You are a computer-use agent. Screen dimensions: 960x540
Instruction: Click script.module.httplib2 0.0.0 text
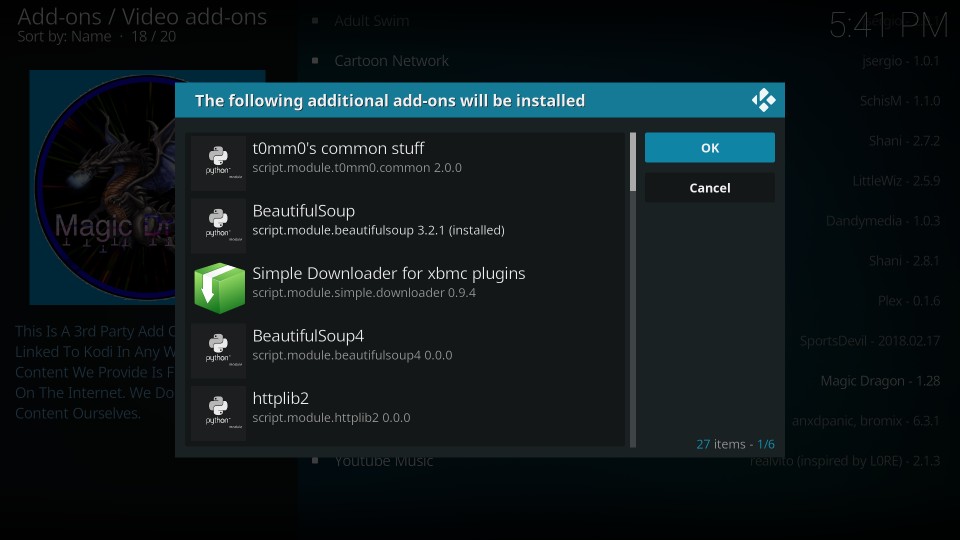pos(331,418)
